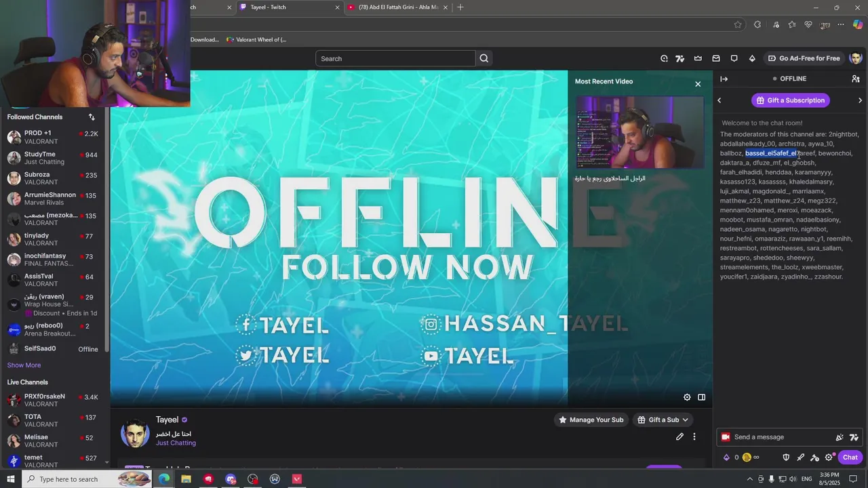Image resolution: width=868 pixels, height=488 pixels.
Task: Click Gift a Subscription button
Action: coord(791,100)
